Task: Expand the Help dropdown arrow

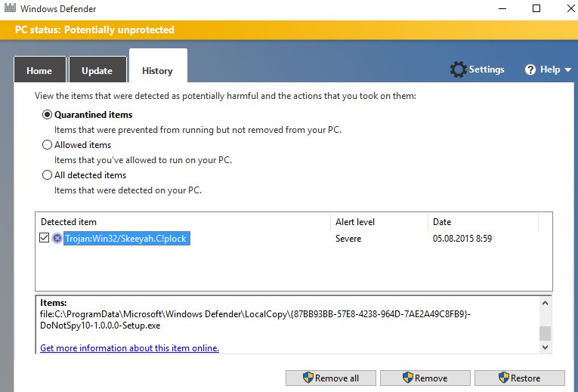Action: (x=568, y=69)
